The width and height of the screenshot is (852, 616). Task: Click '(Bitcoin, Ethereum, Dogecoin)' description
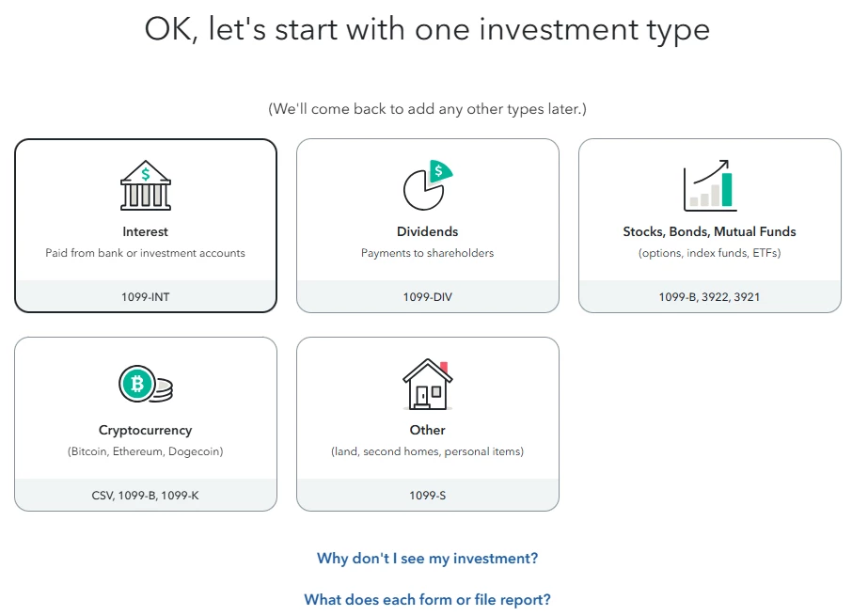pos(145,451)
